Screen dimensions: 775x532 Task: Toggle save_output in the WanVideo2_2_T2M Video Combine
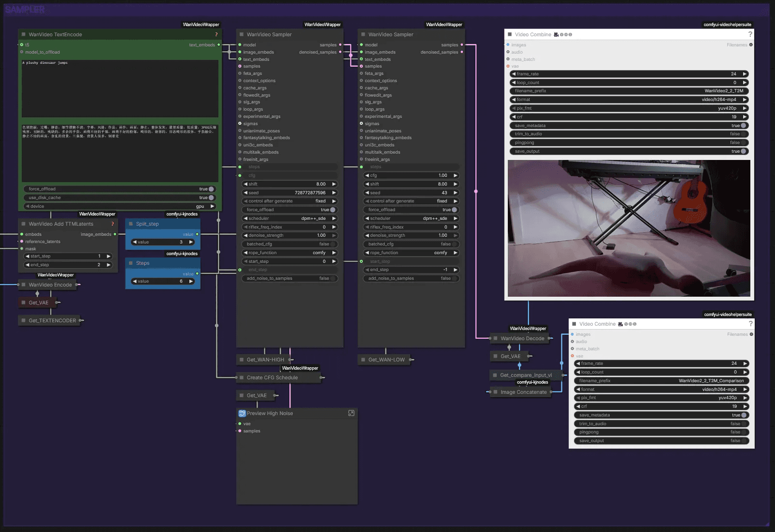(x=743, y=151)
